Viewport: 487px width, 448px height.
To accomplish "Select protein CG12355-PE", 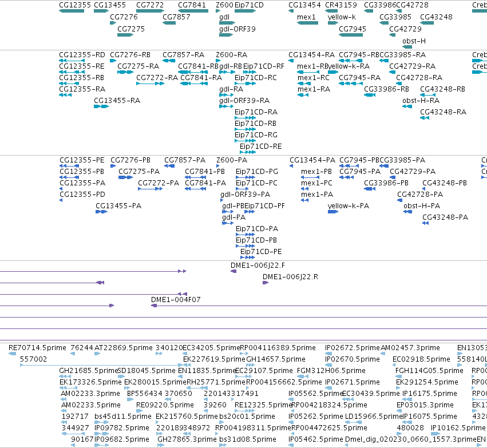I will point(82,160).
